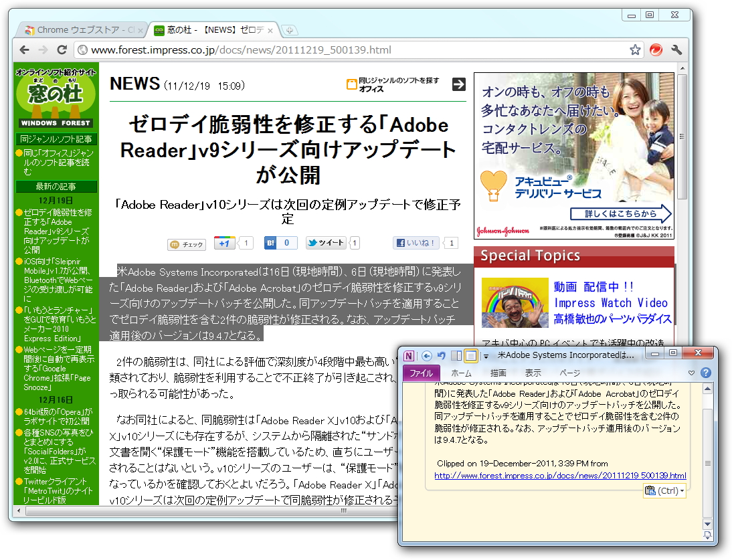This screenshot has width=732, height=560.
Task: Open the ファイル menu in OneNote
Action: click(x=422, y=373)
